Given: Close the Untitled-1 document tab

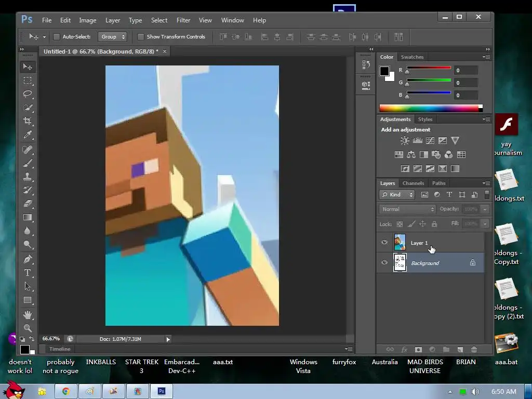Looking at the screenshot, I should coord(165,51).
